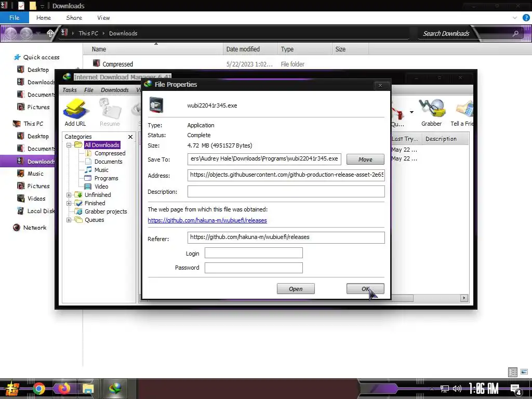Image resolution: width=532 pixels, height=399 pixels.
Task: Click the Explorer Forward button
Action: pyautogui.click(x=26, y=33)
